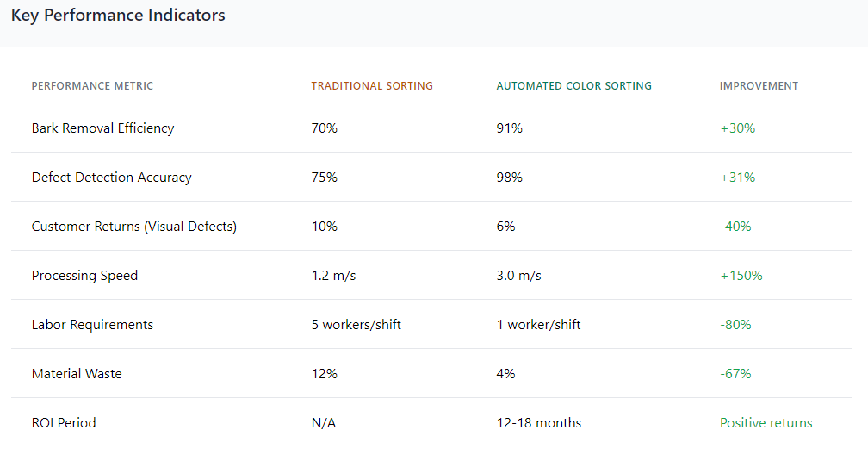Screen dimensions: 868x461
Task: Click the Labor Requirements row label
Action: coord(92,325)
